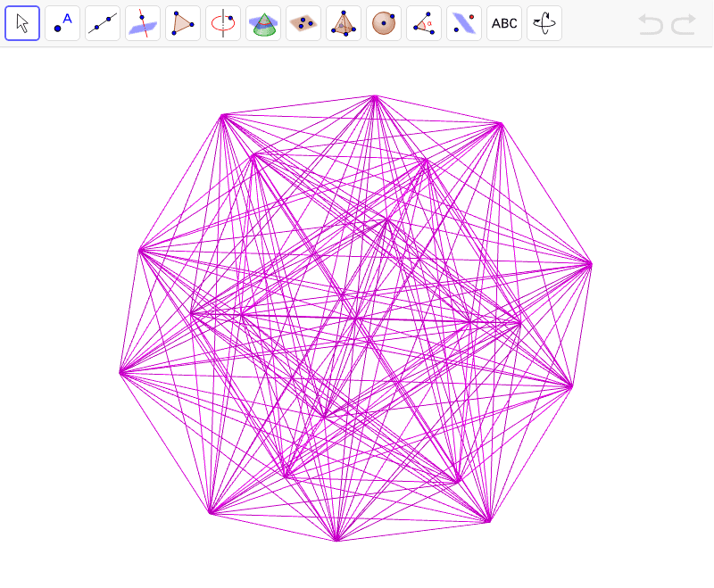Screen dimensions: 714x588
Task: Select the Rotate 3D Graphics View tool
Action: click(544, 23)
